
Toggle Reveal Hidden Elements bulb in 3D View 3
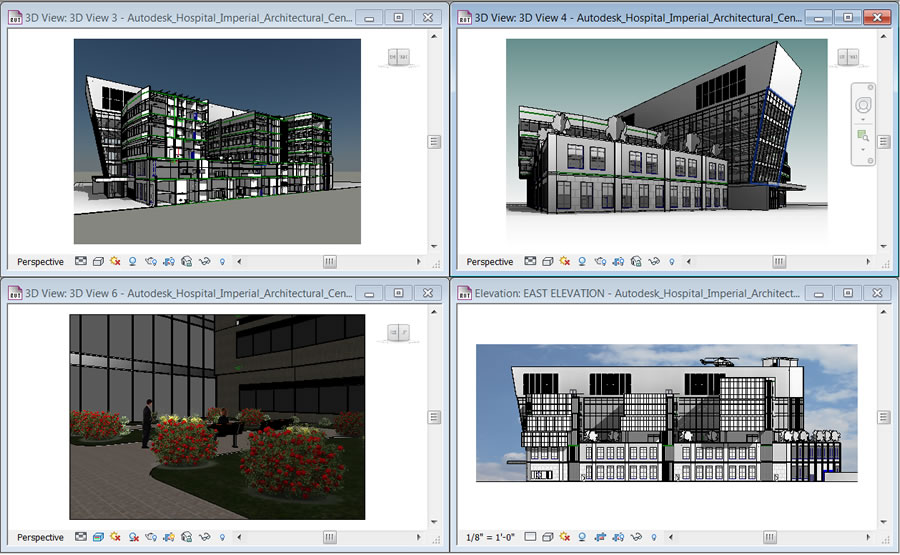click(x=222, y=262)
